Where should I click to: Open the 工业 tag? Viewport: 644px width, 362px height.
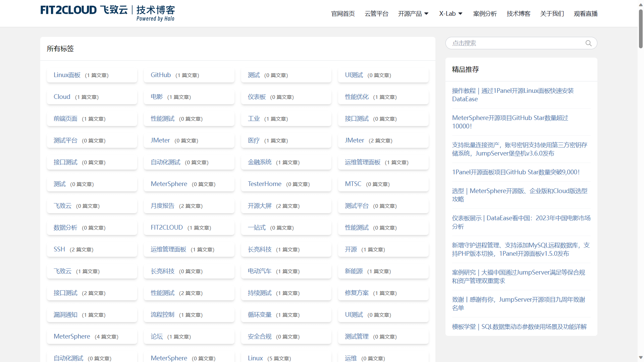click(254, 119)
